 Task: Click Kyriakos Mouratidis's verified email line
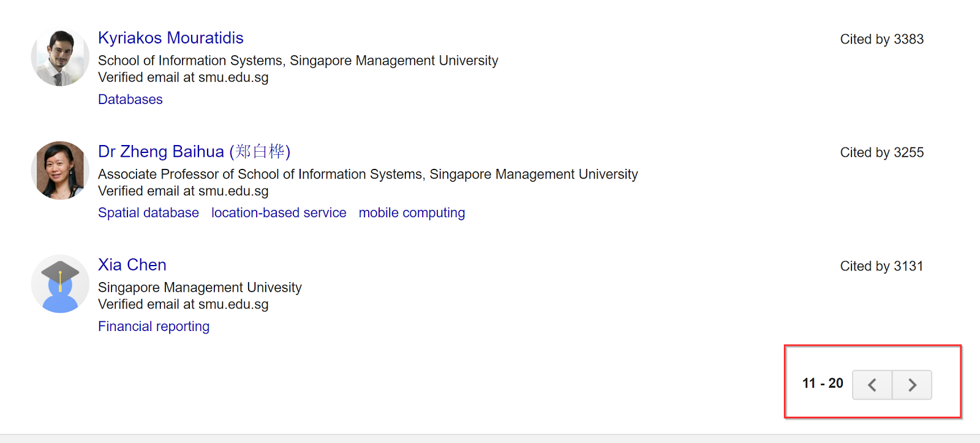point(183,78)
